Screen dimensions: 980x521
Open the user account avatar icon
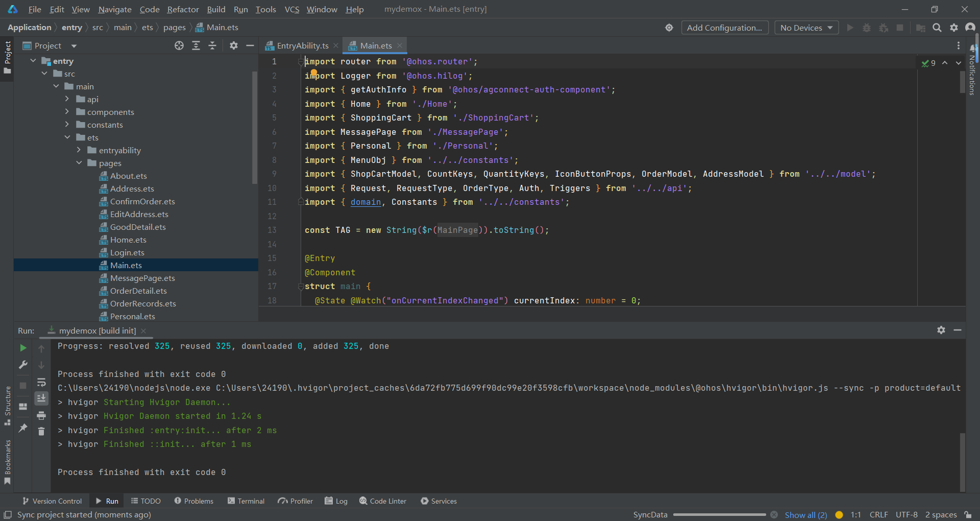(970, 28)
